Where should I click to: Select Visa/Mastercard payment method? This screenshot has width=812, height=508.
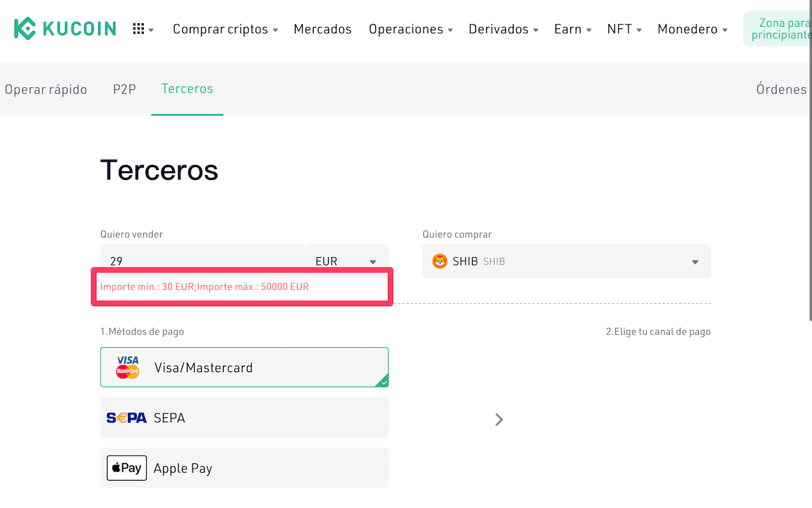244,367
